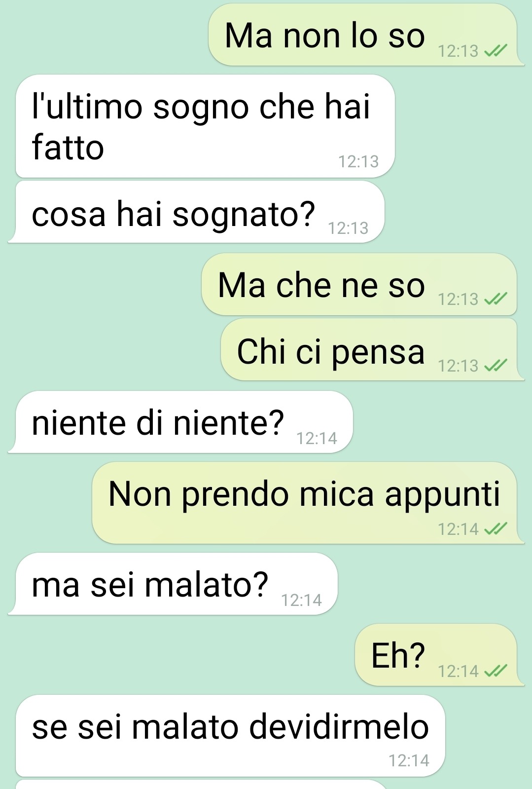Tap the checkmarks on 'Non prendo mica appunti'

(496, 528)
